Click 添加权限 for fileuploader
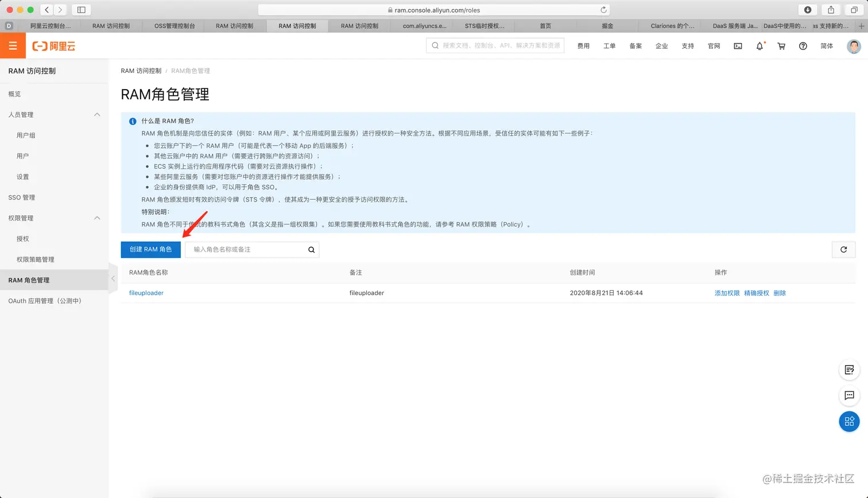This screenshot has width=868, height=498. tap(727, 293)
